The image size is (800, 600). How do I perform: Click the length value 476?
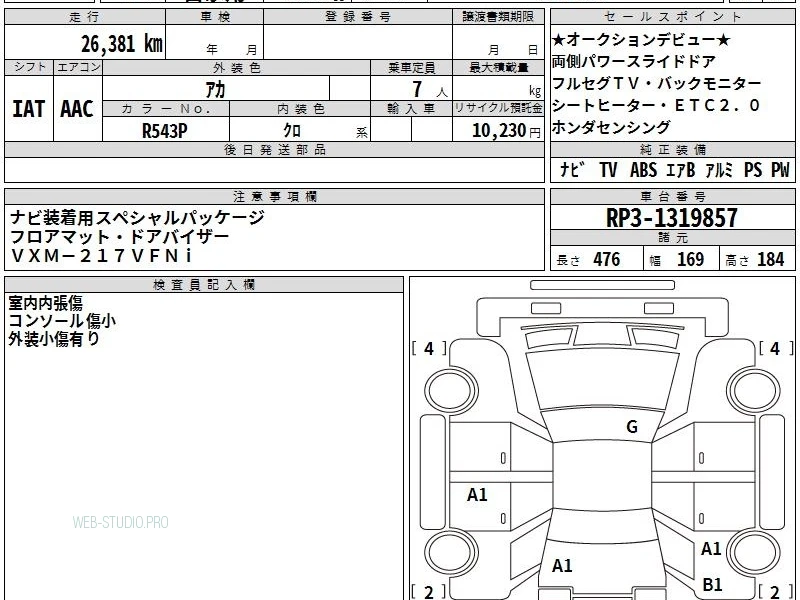tap(607, 260)
